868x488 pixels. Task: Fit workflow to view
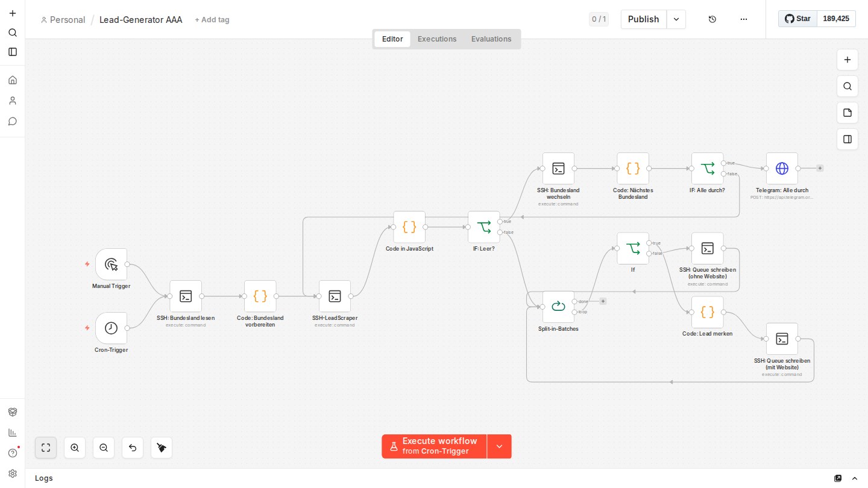pos(46,448)
